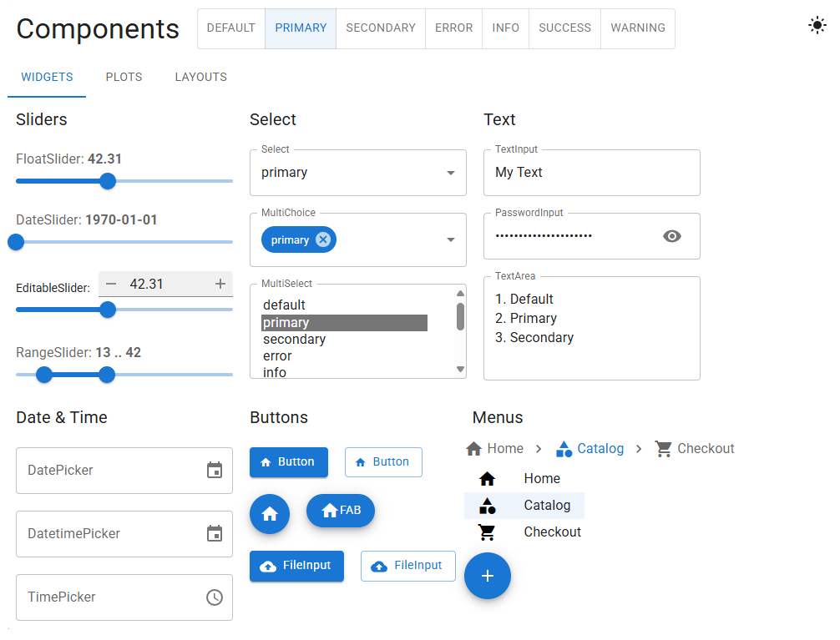Viewport: 840px width, 640px height.
Task: Click the home icon on the blue FAB
Action: (269, 514)
